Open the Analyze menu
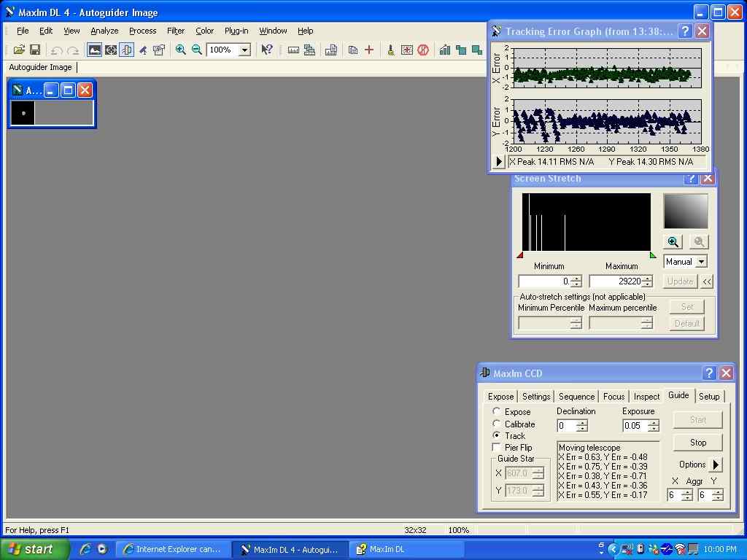Screen dimensions: 747x560 [105, 31]
